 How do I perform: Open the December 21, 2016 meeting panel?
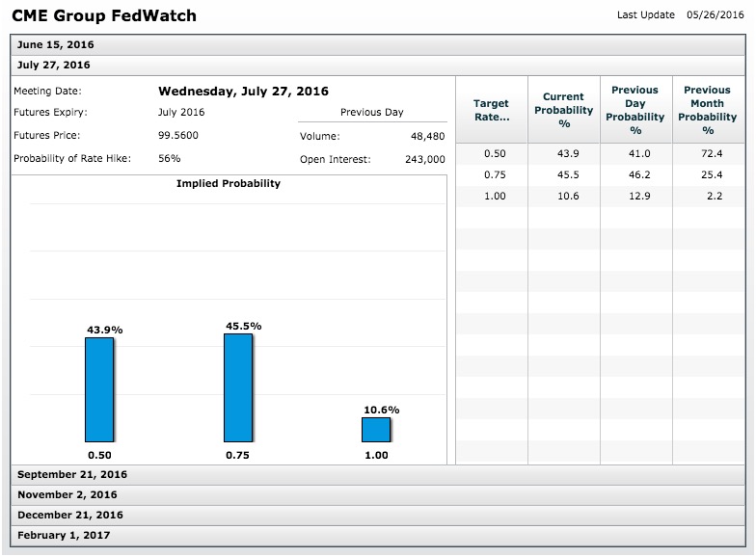(x=378, y=515)
